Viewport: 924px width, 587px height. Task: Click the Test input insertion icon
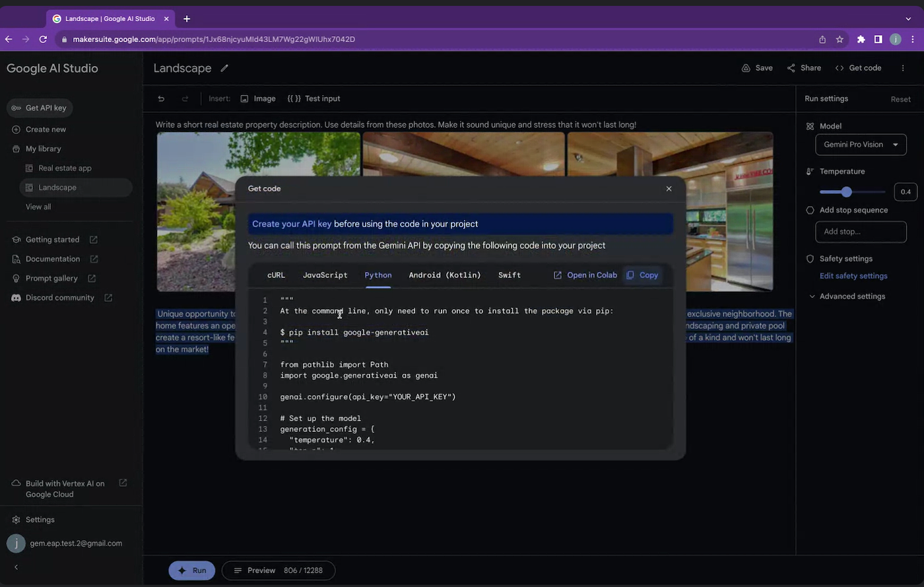pyautogui.click(x=294, y=98)
